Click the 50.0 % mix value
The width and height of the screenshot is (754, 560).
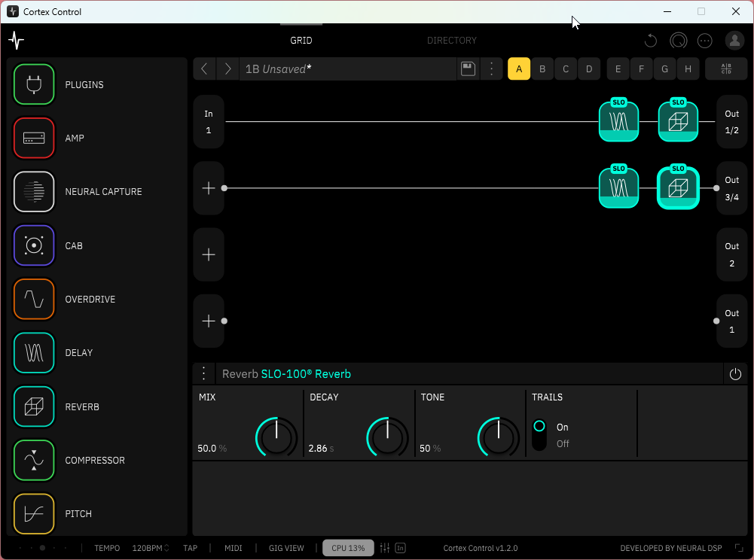click(x=212, y=448)
